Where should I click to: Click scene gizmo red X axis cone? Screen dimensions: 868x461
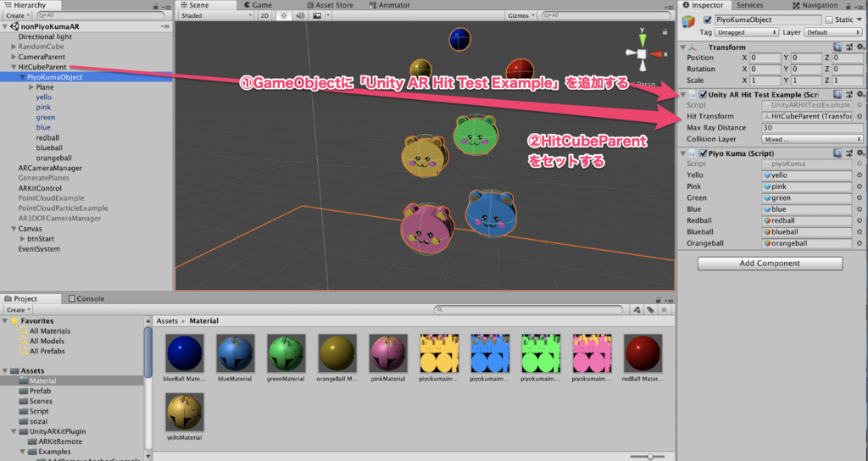pyautogui.click(x=656, y=54)
